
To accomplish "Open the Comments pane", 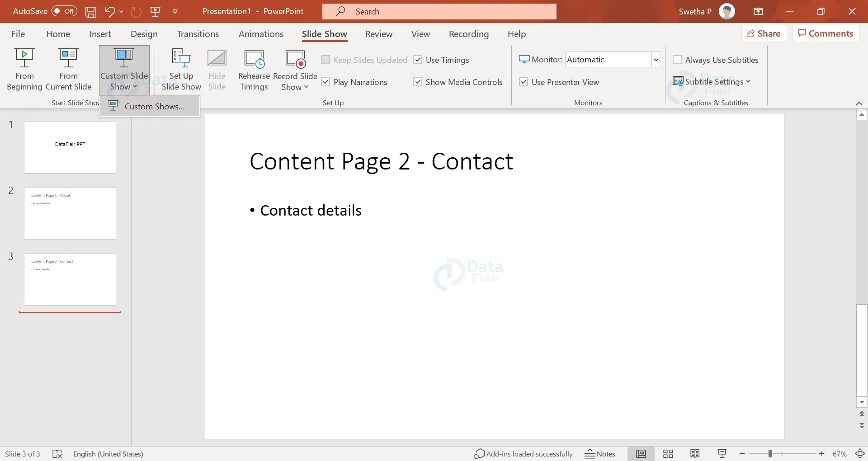I will (x=826, y=33).
